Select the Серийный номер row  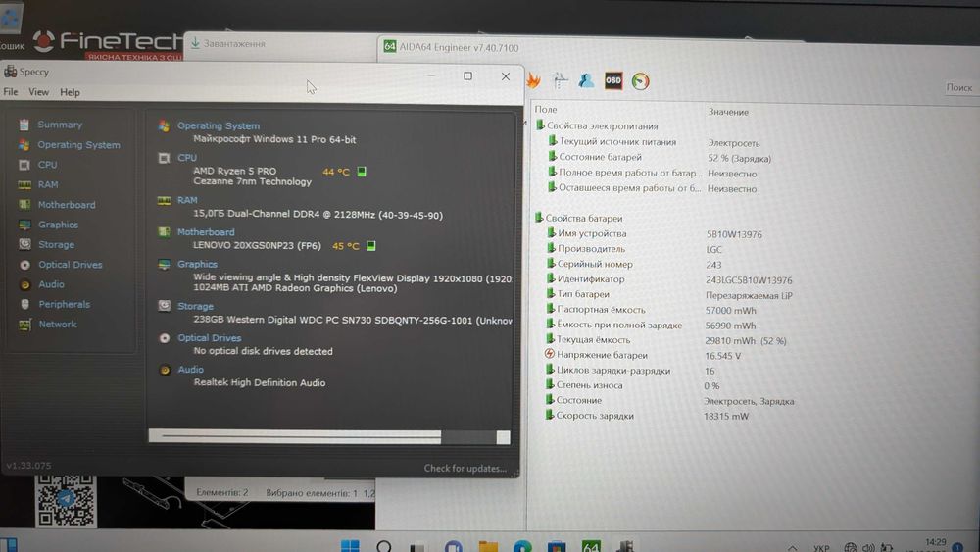click(634, 264)
